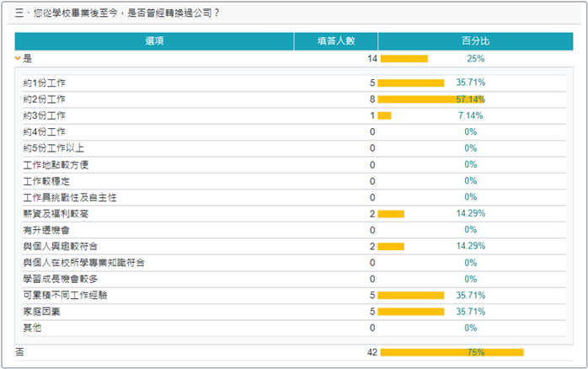Collapse the 是 row chevron

pos(19,59)
